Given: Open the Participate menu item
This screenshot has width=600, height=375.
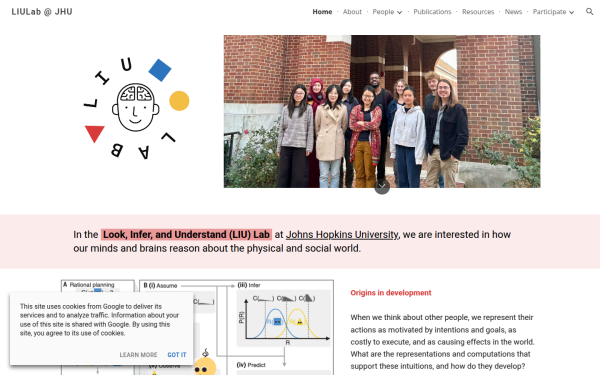Looking at the screenshot, I should pyautogui.click(x=549, y=12).
